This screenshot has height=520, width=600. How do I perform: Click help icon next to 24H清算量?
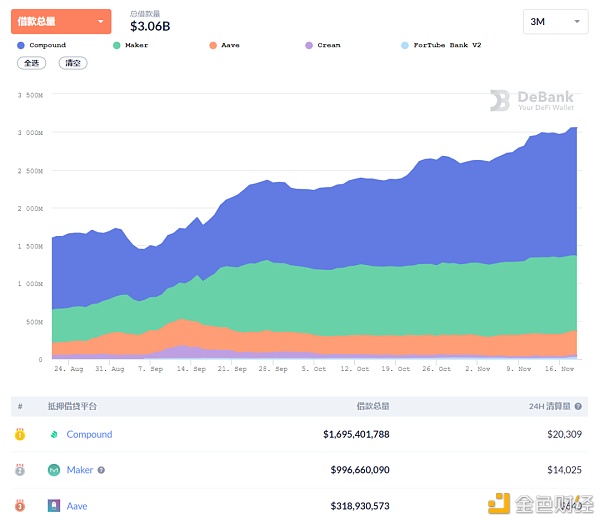coord(578,406)
